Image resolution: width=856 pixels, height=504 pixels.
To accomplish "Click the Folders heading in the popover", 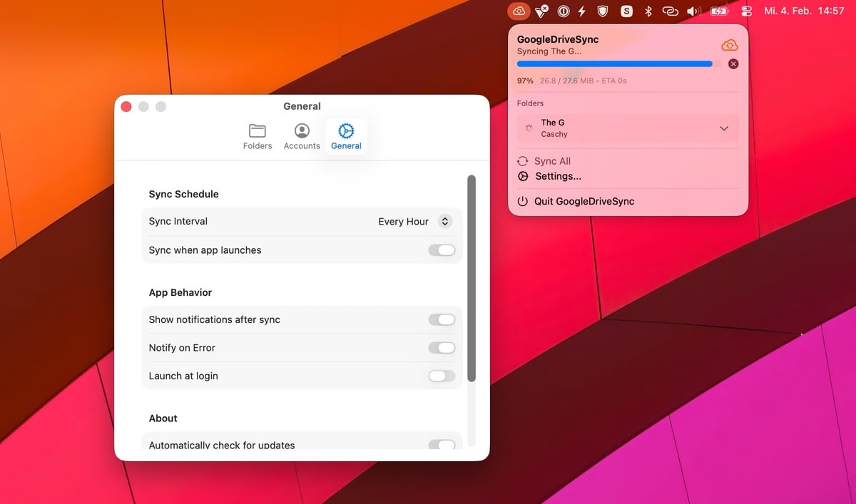I will pos(531,103).
